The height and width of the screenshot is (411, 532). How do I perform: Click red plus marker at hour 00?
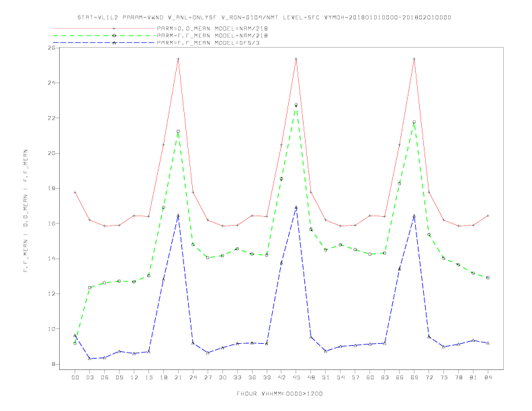[x=75, y=192]
